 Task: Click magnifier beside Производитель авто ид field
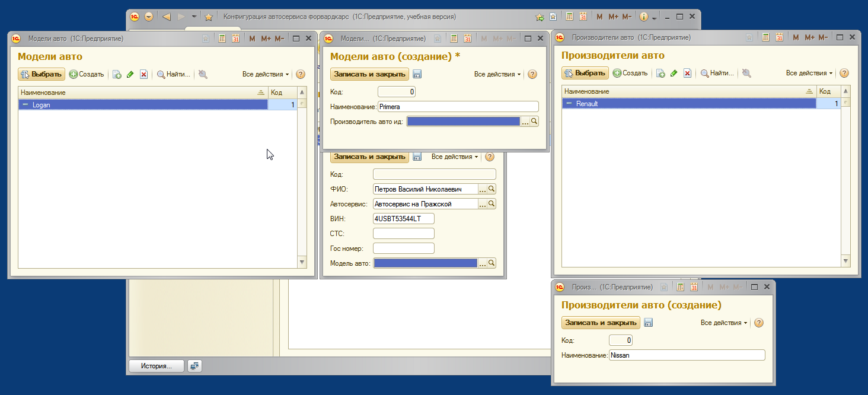pyautogui.click(x=534, y=122)
